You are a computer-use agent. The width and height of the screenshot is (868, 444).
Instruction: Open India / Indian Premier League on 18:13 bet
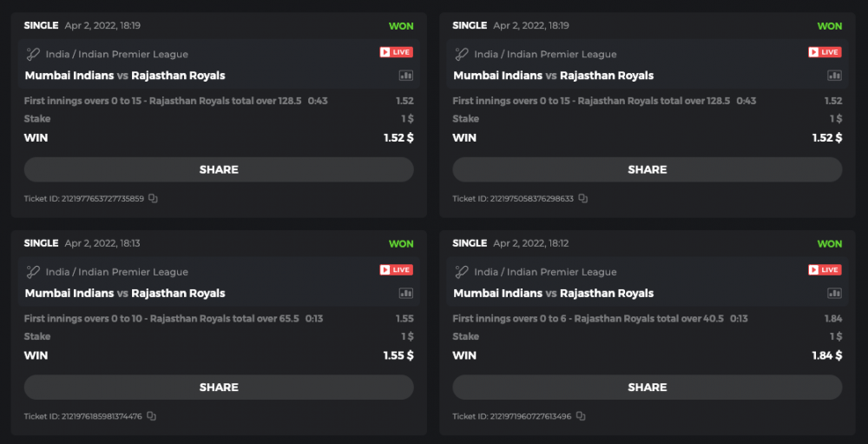[x=116, y=272]
